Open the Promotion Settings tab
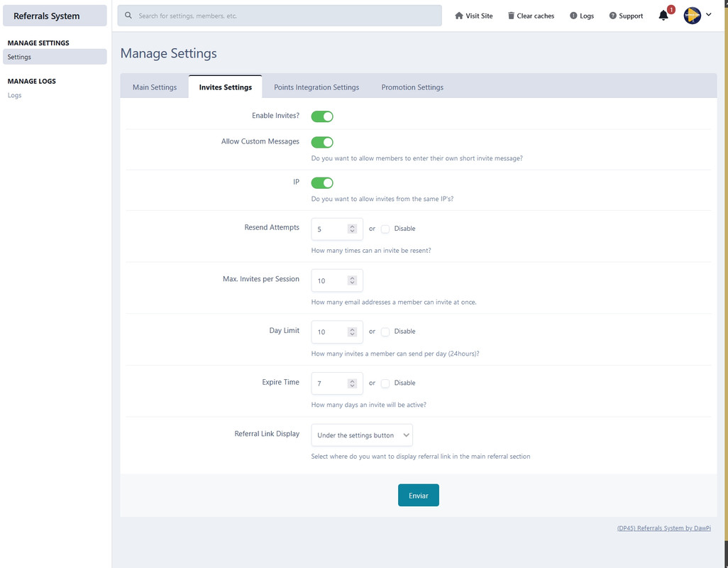The height and width of the screenshot is (568, 728). point(412,87)
